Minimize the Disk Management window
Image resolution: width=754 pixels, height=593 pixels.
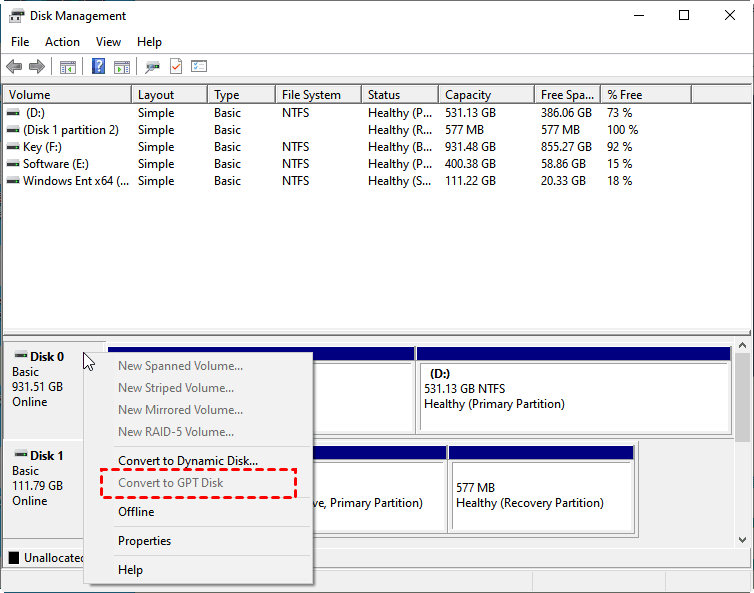[x=639, y=15]
